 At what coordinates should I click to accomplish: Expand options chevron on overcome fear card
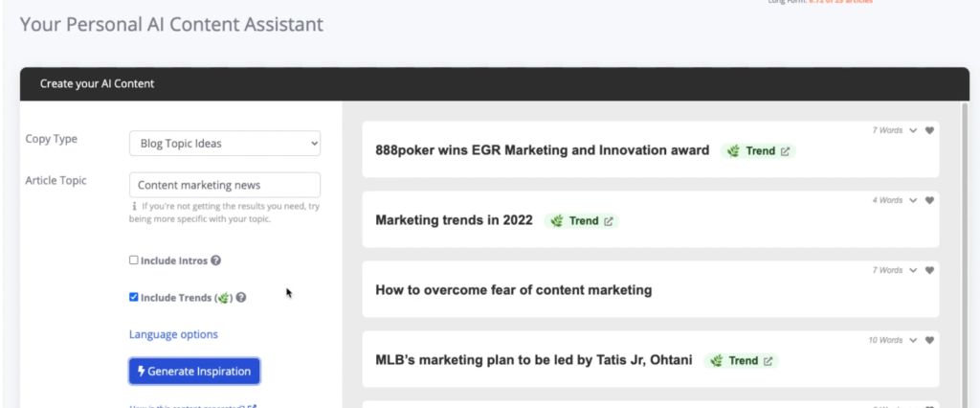(x=913, y=271)
